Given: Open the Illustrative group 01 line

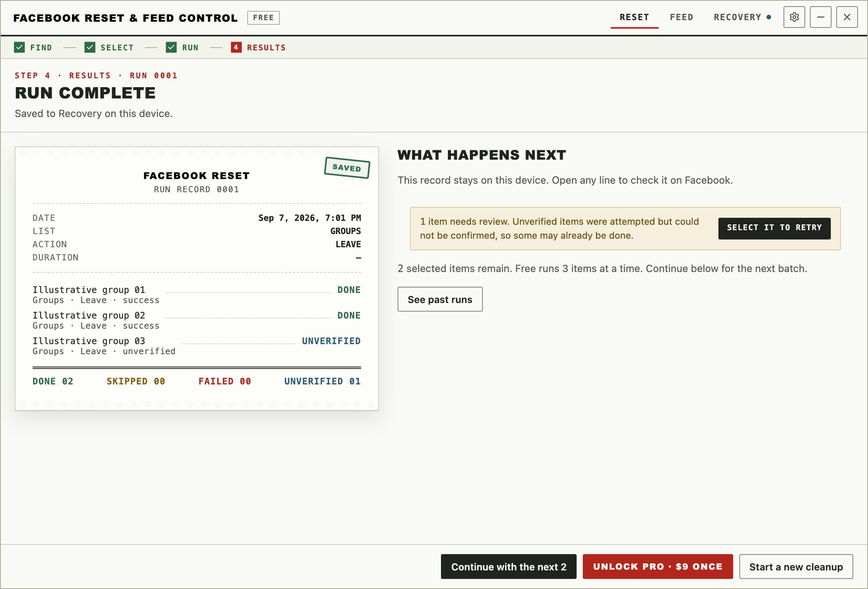Looking at the screenshot, I should 196,295.
